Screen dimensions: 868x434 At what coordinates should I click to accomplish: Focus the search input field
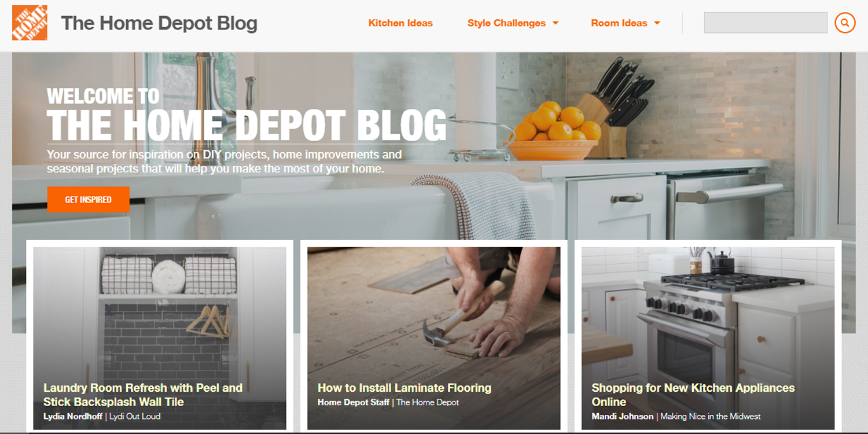coord(766,23)
